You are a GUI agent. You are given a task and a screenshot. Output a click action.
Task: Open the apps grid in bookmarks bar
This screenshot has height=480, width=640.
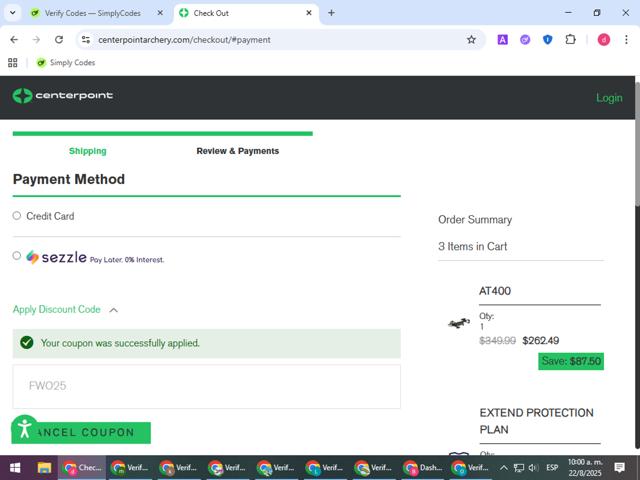point(13,62)
